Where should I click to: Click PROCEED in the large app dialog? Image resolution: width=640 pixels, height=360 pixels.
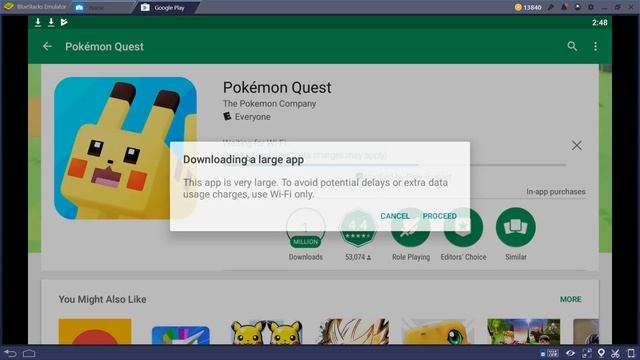tap(440, 216)
